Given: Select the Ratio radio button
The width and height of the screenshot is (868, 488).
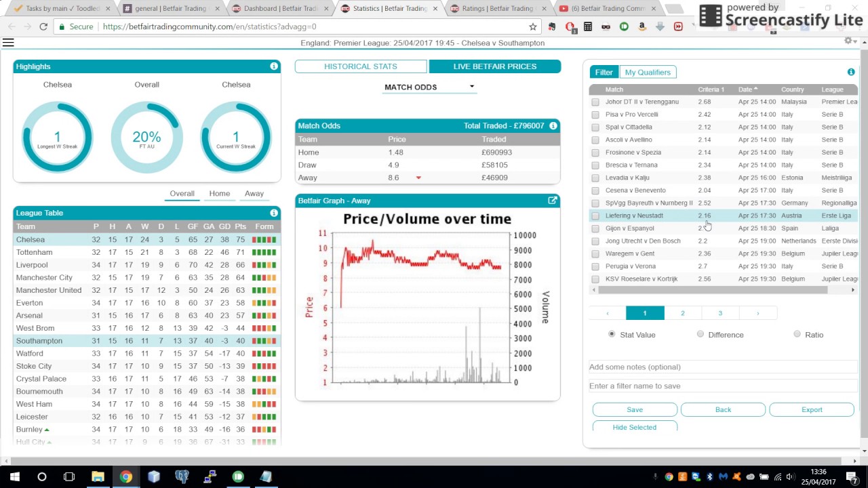Looking at the screenshot, I should pyautogui.click(x=797, y=334).
